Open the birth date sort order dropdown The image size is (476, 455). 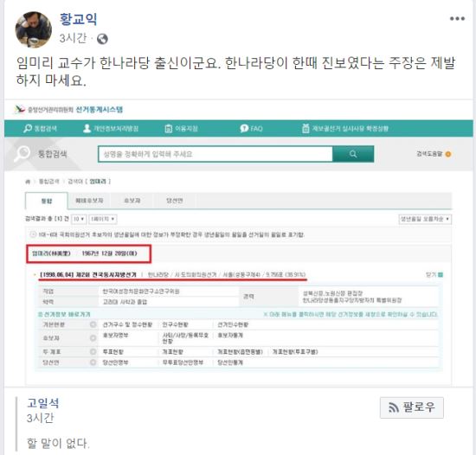pos(425,219)
